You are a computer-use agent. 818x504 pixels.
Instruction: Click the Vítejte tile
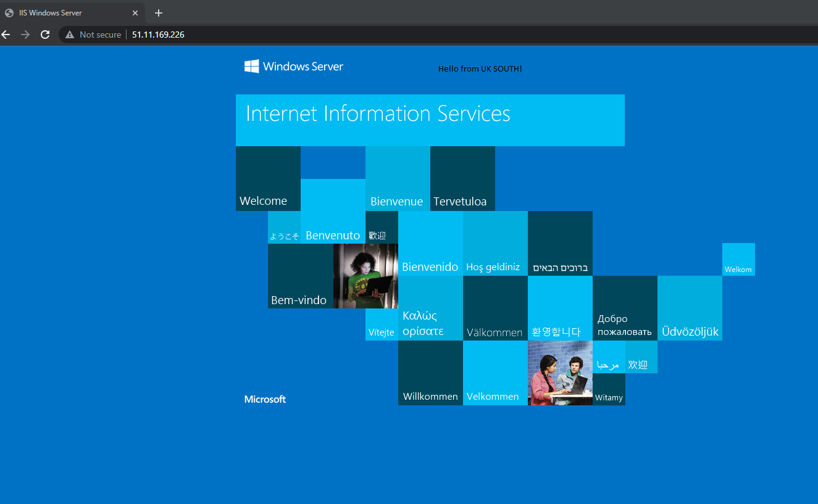[382, 324]
